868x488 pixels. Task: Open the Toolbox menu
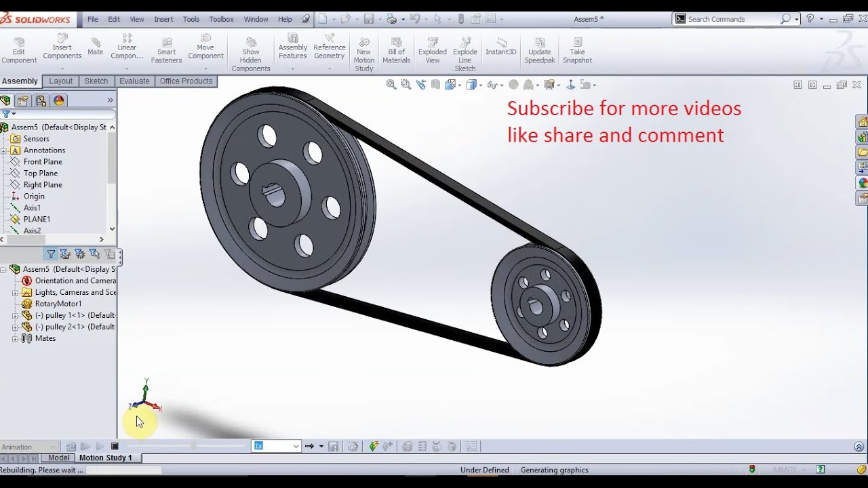[x=221, y=19]
